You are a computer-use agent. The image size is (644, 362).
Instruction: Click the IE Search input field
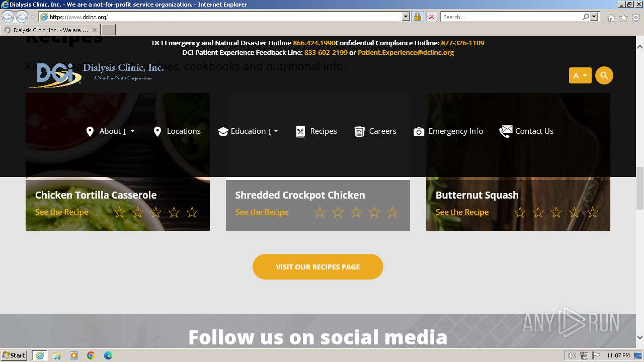click(x=512, y=17)
